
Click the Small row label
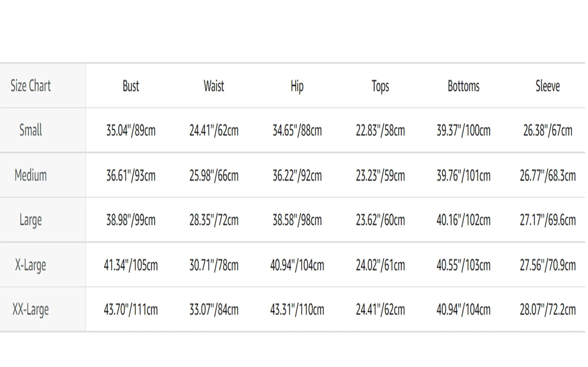tap(31, 130)
